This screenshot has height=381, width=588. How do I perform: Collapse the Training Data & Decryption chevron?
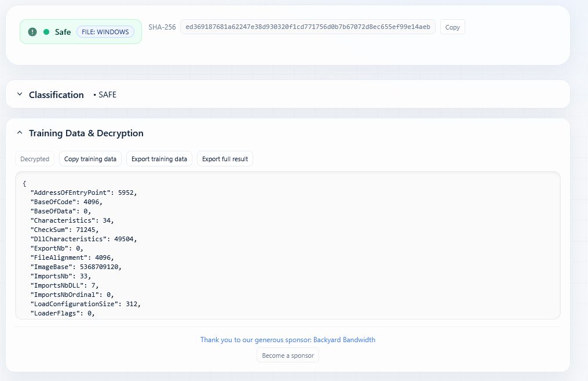pos(20,132)
